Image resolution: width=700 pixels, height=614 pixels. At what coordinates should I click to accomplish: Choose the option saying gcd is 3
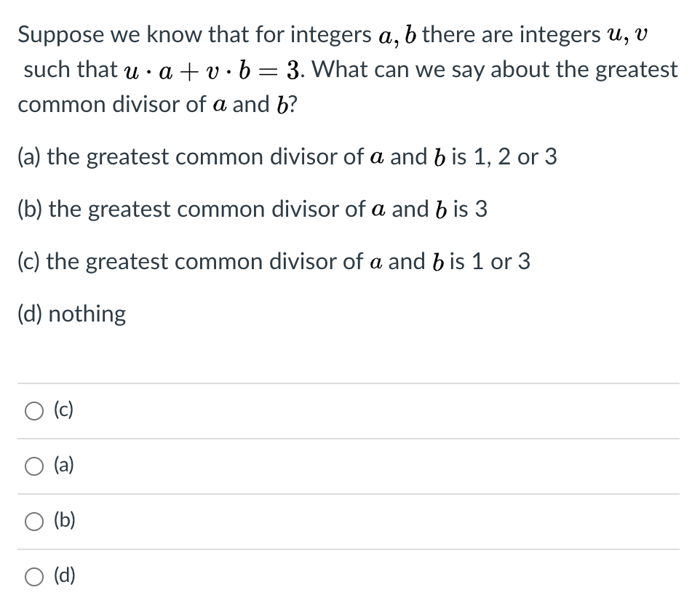251,210
